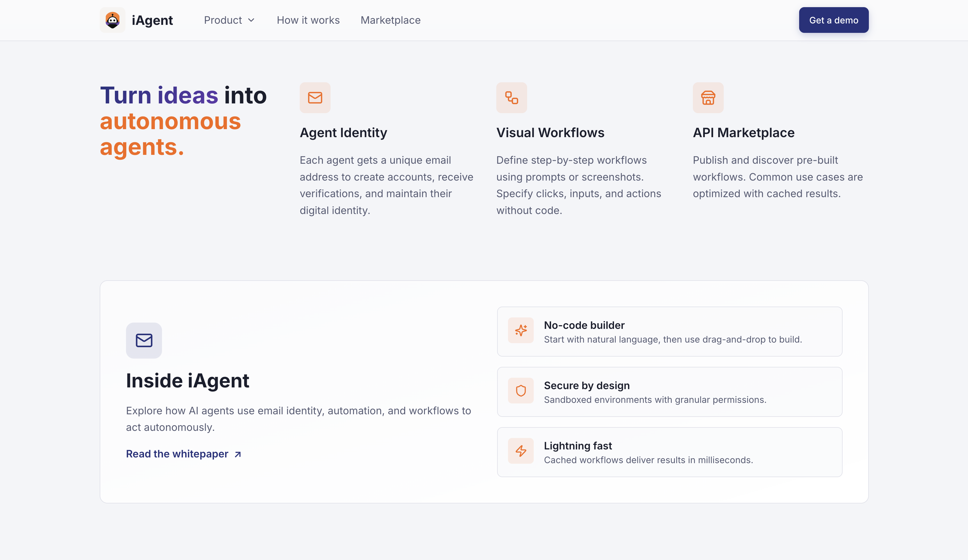This screenshot has width=968, height=560.
Task: Navigate to Marketplace
Action: click(x=390, y=20)
